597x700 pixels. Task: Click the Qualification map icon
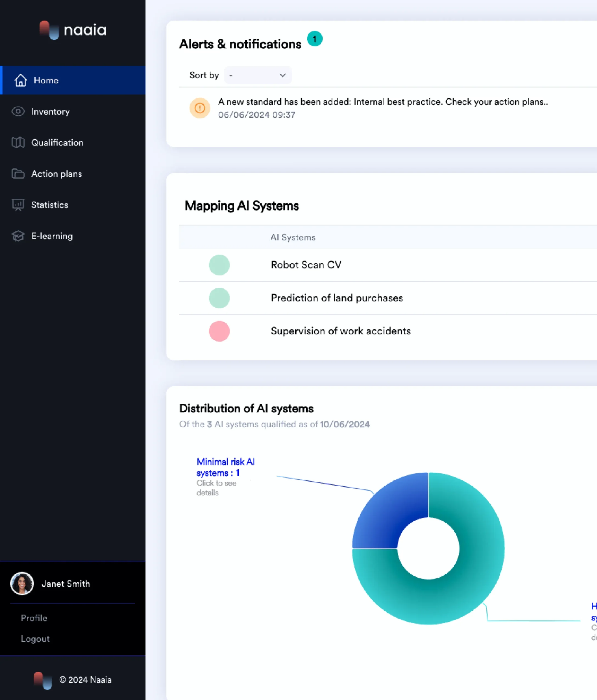18,142
